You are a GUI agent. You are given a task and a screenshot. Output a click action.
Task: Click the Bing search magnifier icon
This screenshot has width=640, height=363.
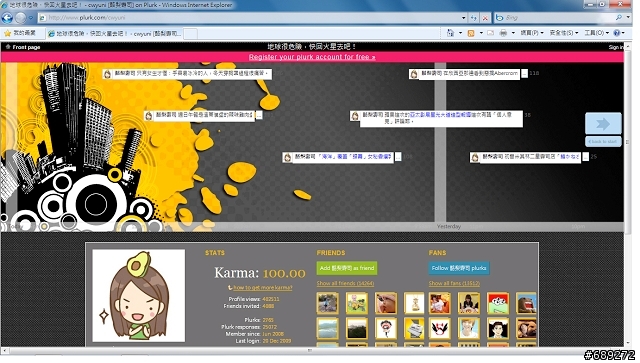pyautogui.click(x=619, y=18)
